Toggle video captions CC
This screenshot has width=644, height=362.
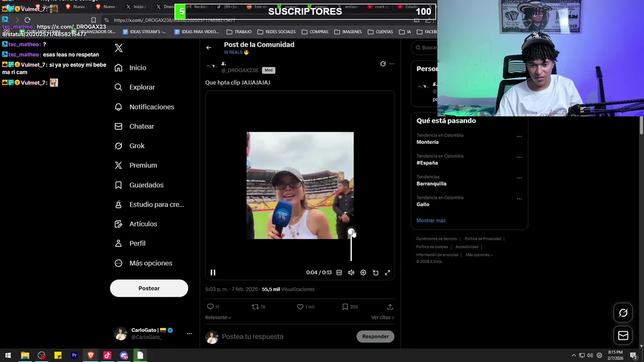339,273
